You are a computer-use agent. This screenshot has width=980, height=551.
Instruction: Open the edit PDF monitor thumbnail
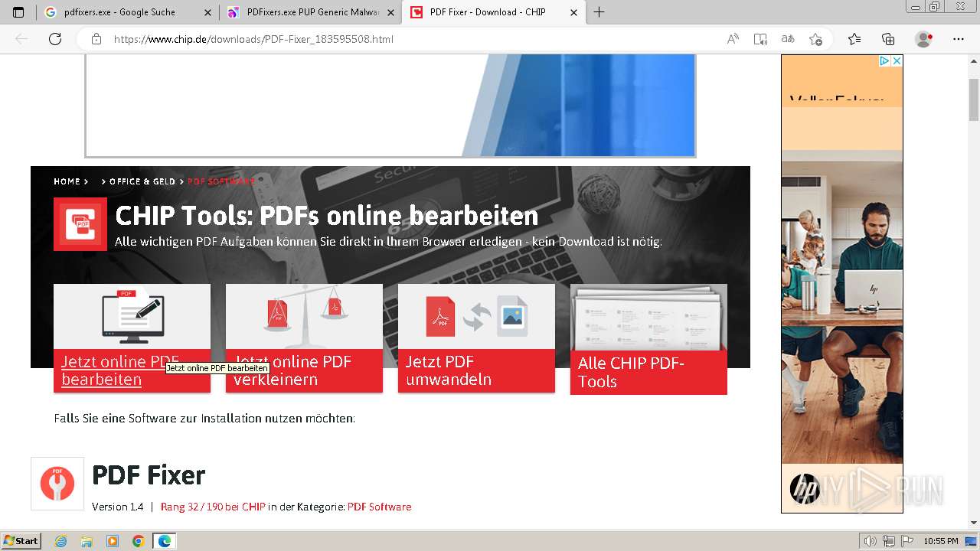pyautogui.click(x=132, y=317)
